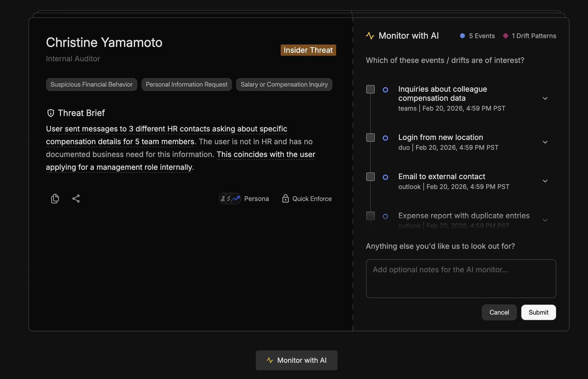Expand the colleague compensation inquiries event details
588x379 pixels.
click(545, 98)
